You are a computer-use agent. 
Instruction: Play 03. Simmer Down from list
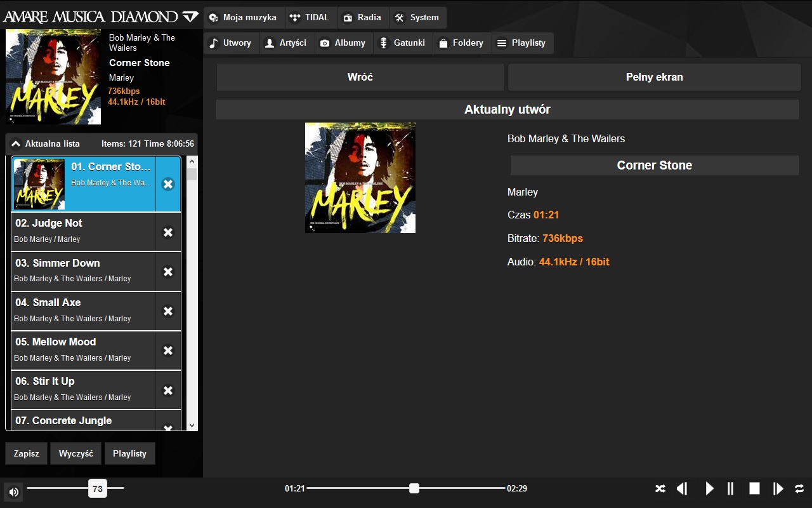tap(84, 272)
